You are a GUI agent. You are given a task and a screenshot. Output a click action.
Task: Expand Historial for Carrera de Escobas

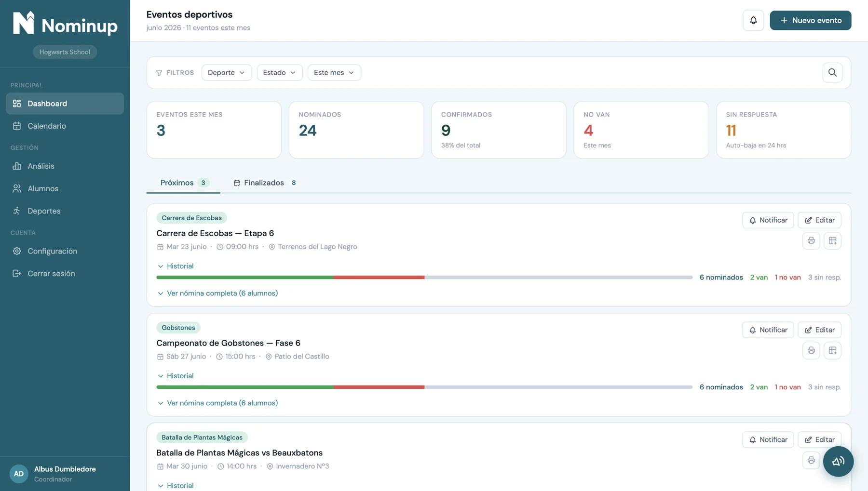click(176, 266)
